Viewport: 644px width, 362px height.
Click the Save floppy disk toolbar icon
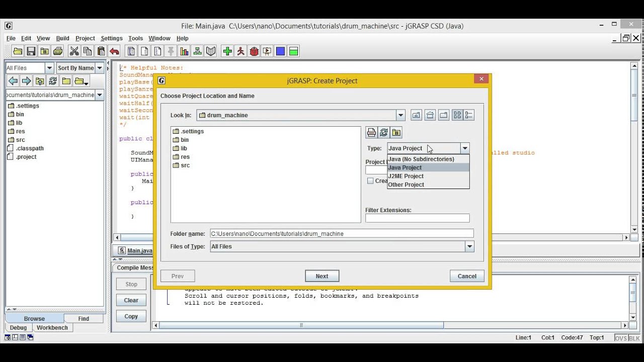[x=31, y=51]
